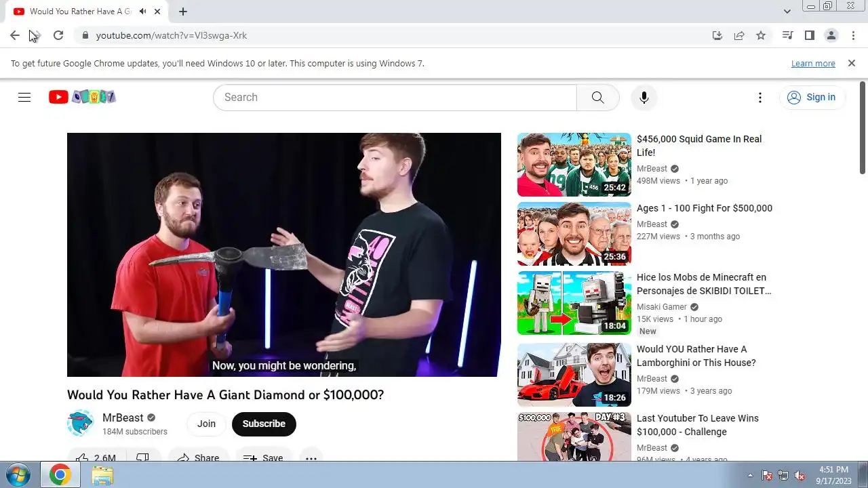The image size is (868, 488).
Task: Open the Squid Game In Real Life thumbnail
Action: (x=574, y=165)
